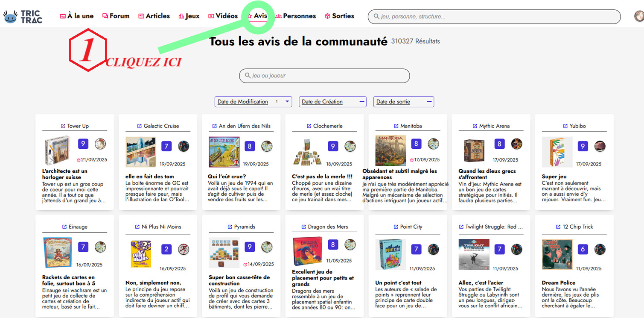This screenshot has width=644, height=318.
Task: Click the An den Ufern des Nils cover
Action: (224, 152)
